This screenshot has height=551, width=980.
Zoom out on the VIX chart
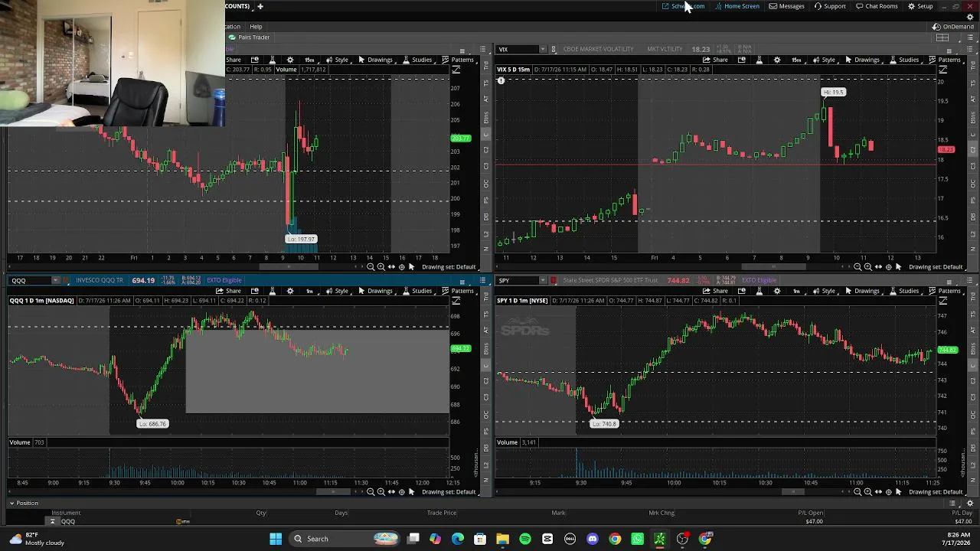[857, 267]
